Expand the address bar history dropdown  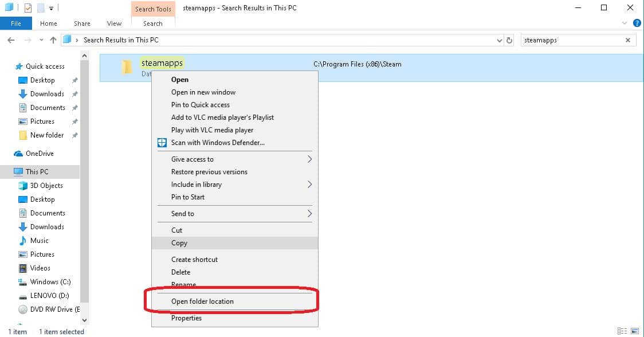(x=500, y=40)
